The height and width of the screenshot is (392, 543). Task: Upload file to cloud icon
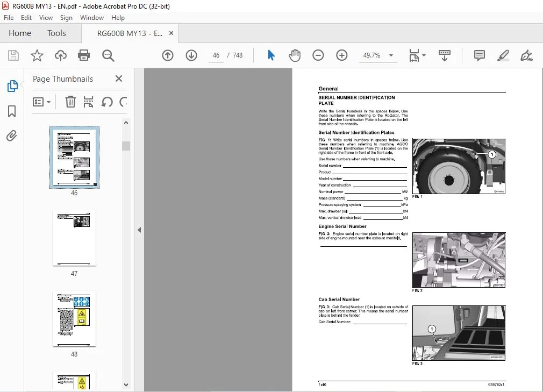[x=61, y=55]
